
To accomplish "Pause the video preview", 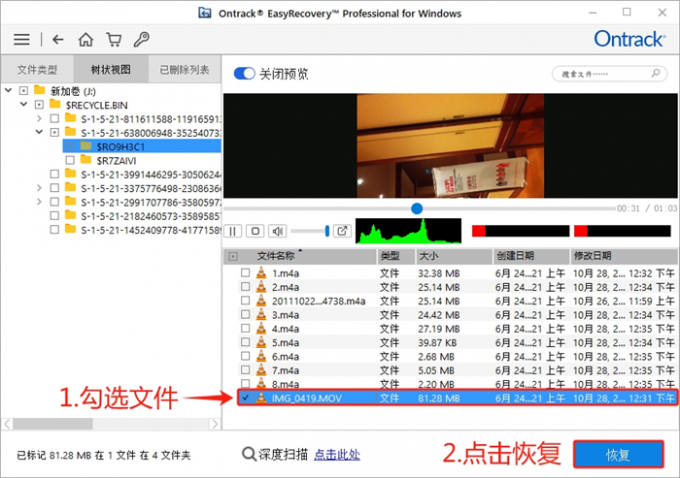I will coord(233,231).
